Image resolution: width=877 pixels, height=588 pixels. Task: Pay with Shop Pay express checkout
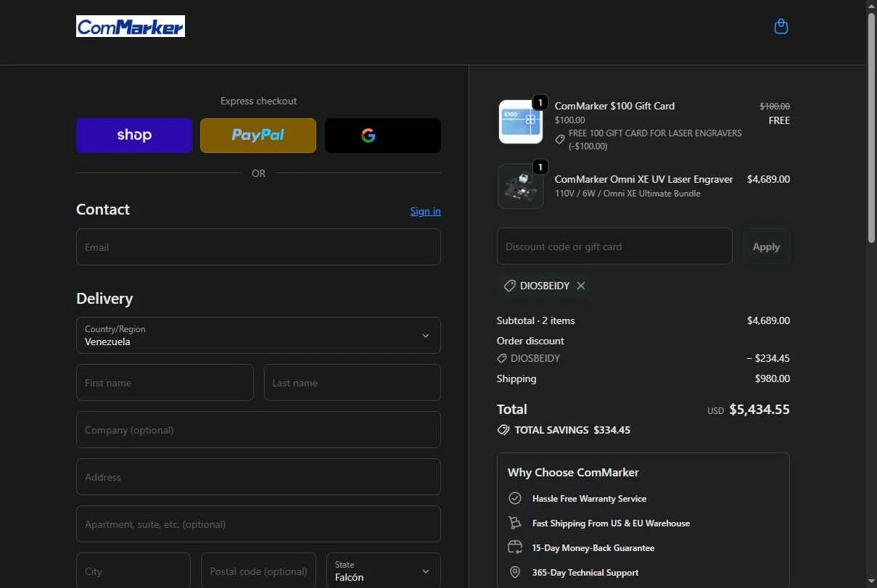pos(134,136)
